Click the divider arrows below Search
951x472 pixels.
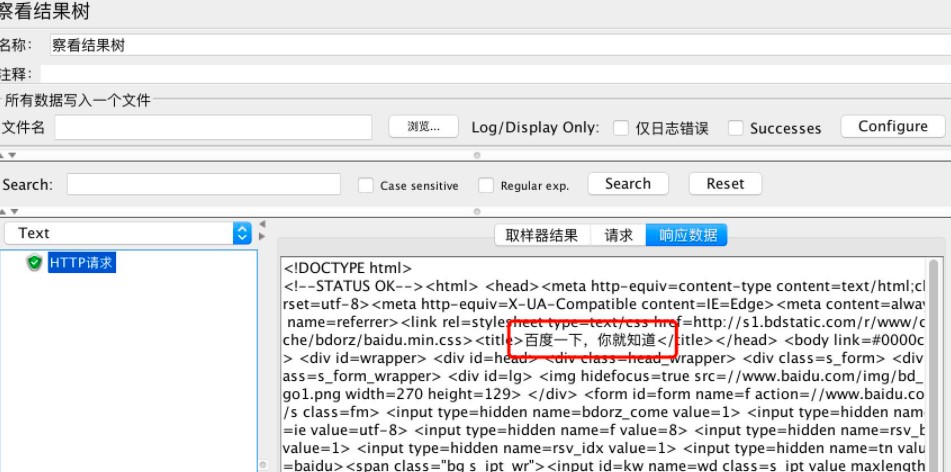[x=8, y=212]
